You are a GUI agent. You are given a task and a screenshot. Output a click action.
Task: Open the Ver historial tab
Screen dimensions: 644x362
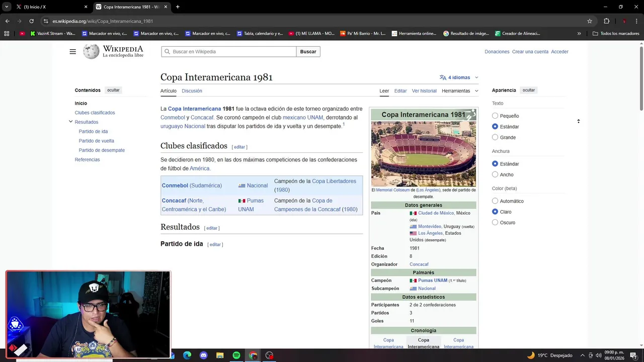click(424, 91)
